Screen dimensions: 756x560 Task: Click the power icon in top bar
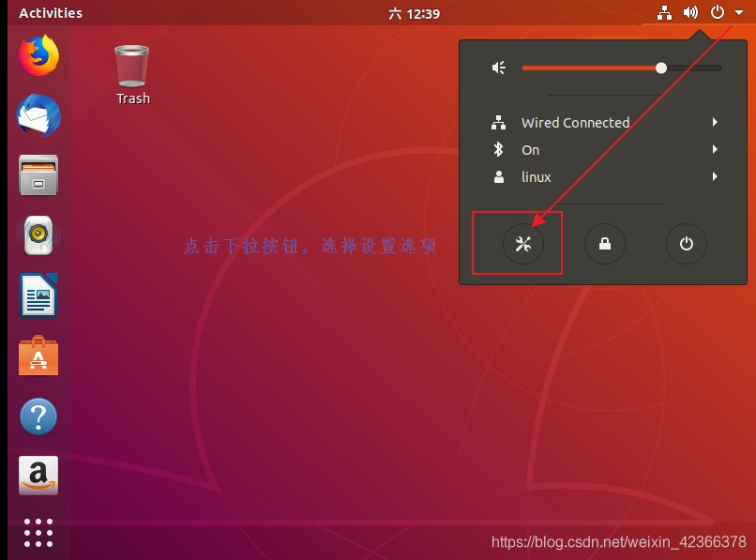[x=718, y=12]
